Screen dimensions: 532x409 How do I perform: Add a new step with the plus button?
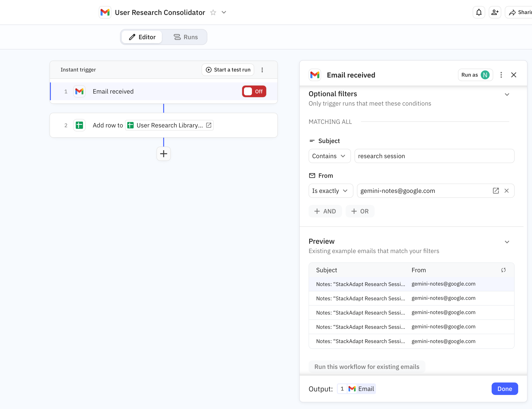(x=163, y=154)
